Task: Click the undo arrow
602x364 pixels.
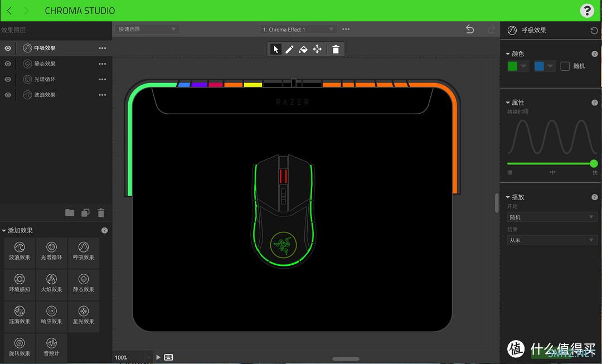Action: click(470, 29)
